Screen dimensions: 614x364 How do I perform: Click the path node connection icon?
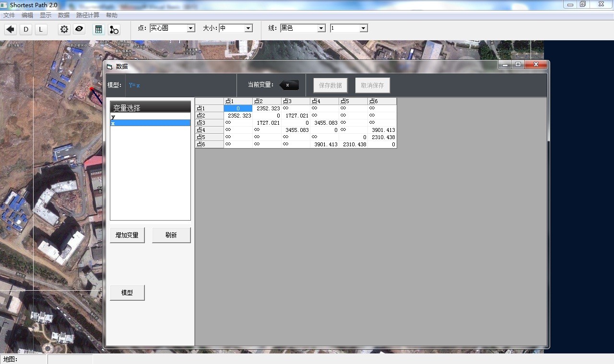point(114,29)
